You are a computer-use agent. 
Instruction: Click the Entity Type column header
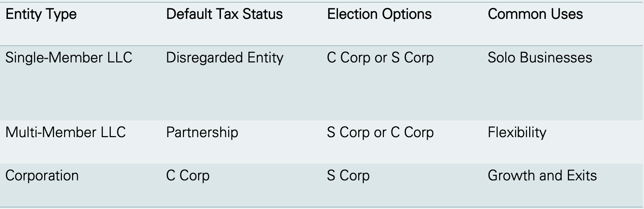41,15
